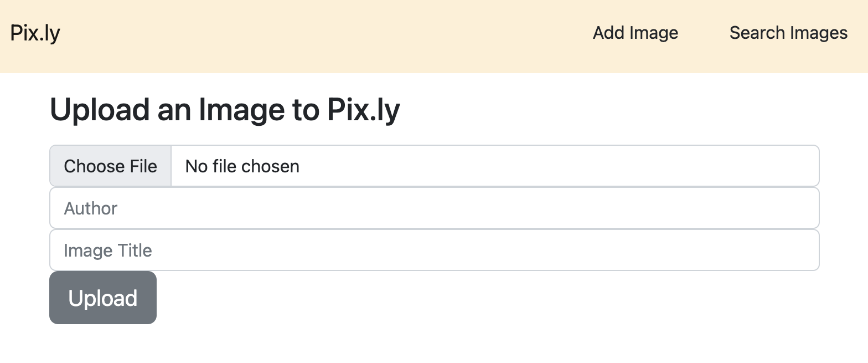
Task: Return home via the Pix.ly logo
Action: [x=35, y=33]
